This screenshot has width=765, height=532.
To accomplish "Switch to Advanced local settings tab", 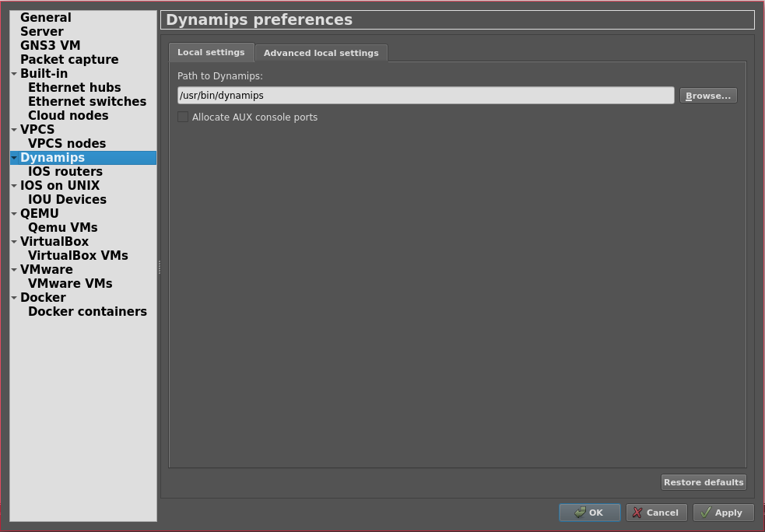I will (321, 53).
